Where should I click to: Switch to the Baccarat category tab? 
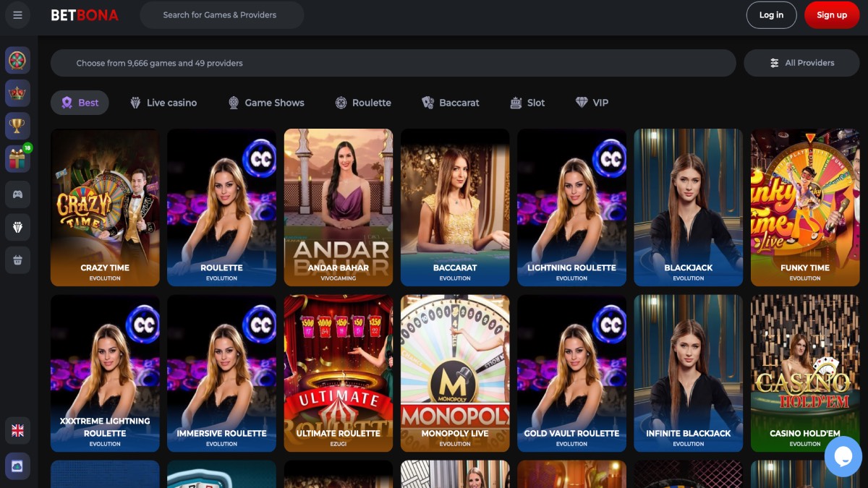click(450, 103)
